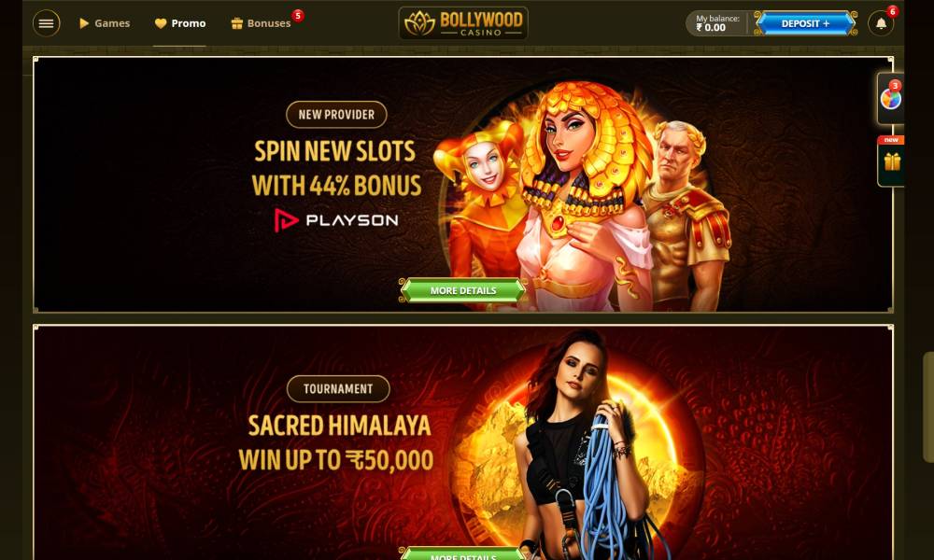
Task: Click the Tournament label badge
Action: 338,389
